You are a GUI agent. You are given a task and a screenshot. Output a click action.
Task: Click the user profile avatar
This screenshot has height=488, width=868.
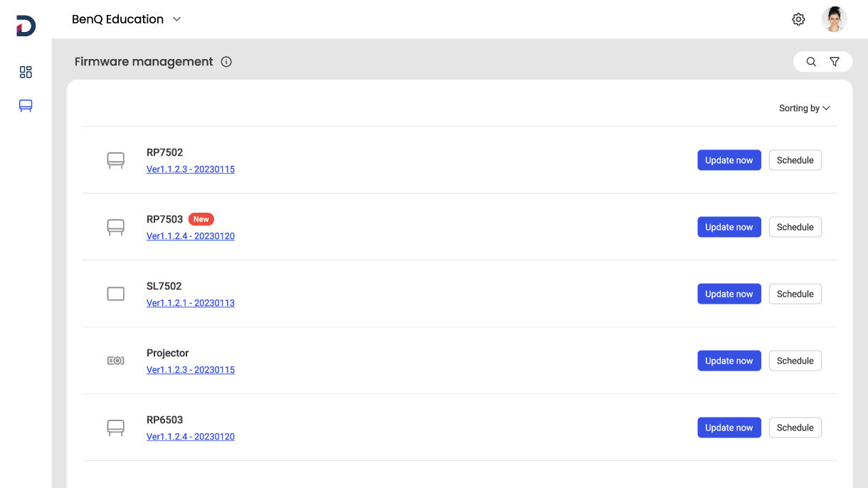tap(834, 20)
